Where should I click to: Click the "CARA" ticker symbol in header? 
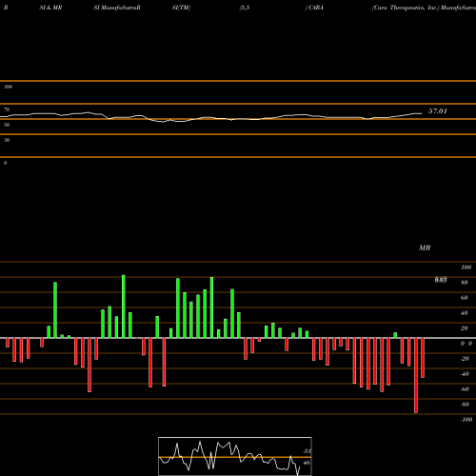coord(315,8)
